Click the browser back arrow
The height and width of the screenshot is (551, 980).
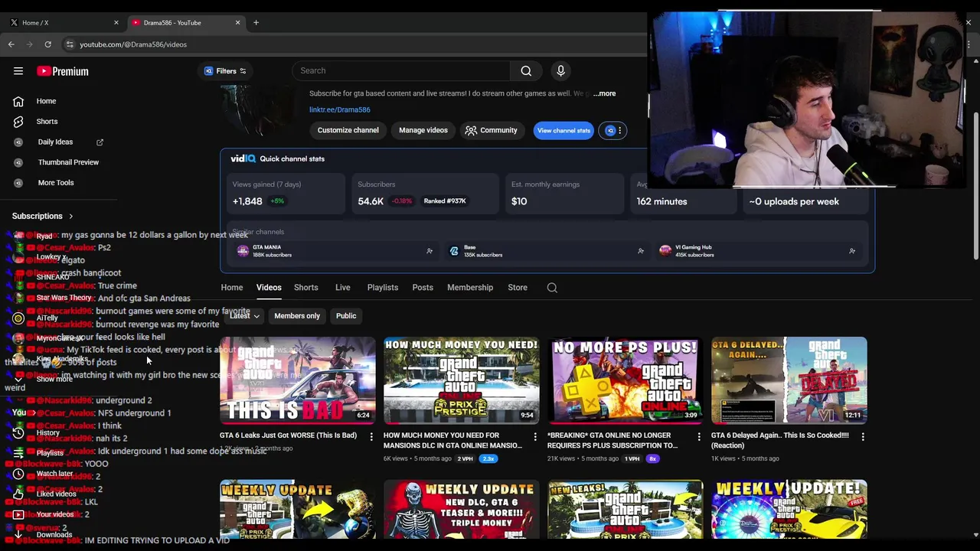(11, 44)
